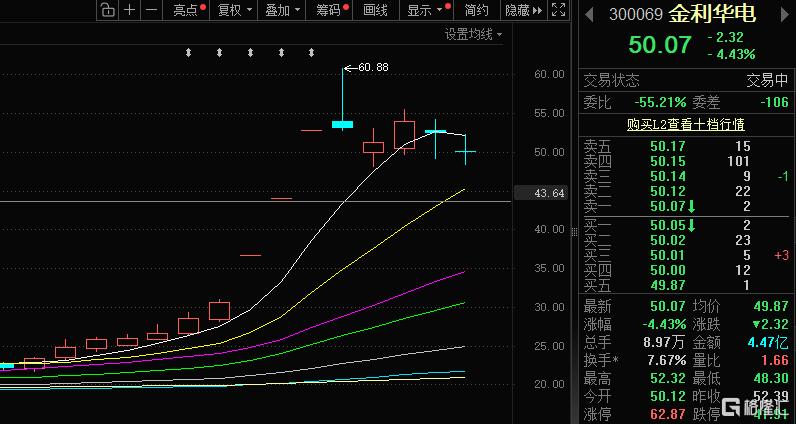This screenshot has height=424, width=796.
Task: Toggle fullscreen expand icon
Action: (x=558, y=10)
